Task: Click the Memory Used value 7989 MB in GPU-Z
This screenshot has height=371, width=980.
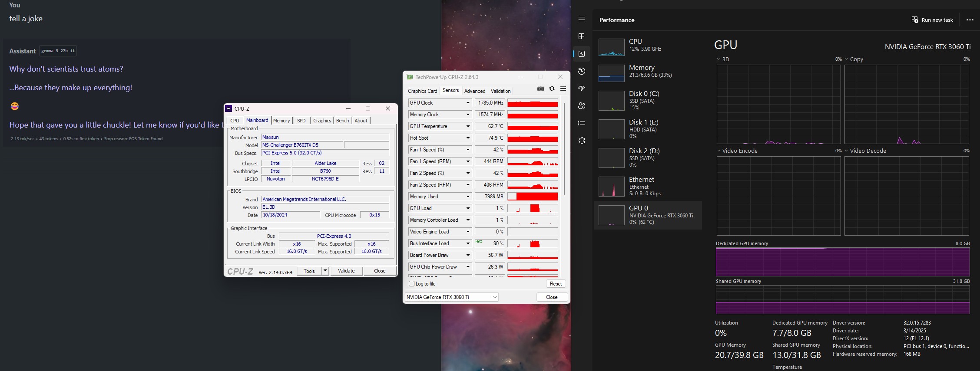Action: pos(490,197)
